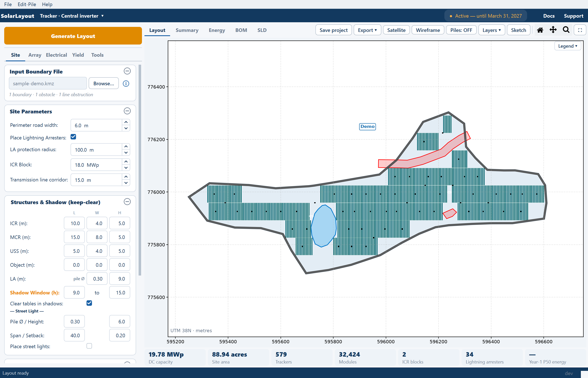Viewport: 588px width, 378px height.
Task: Activate the zoom magnifier tool
Action: coord(566,30)
